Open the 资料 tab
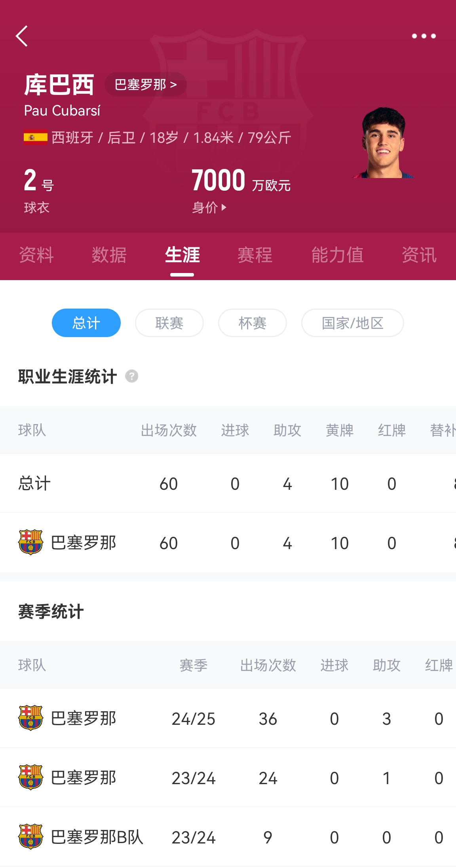 pyautogui.click(x=36, y=255)
